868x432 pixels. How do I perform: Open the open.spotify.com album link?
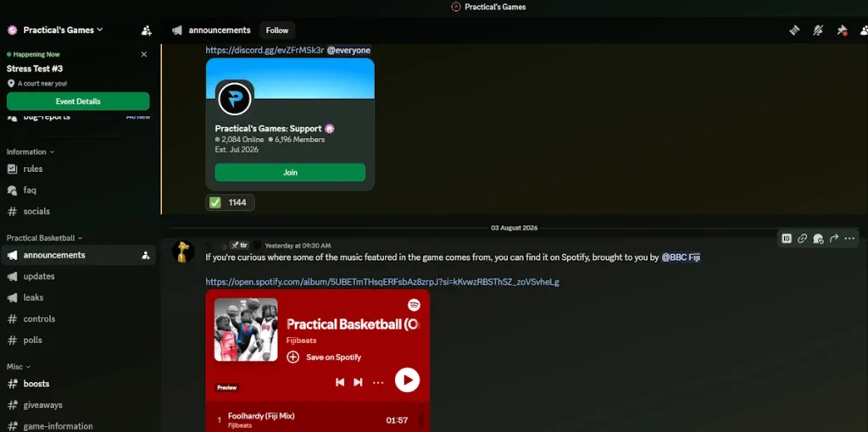(x=382, y=282)
